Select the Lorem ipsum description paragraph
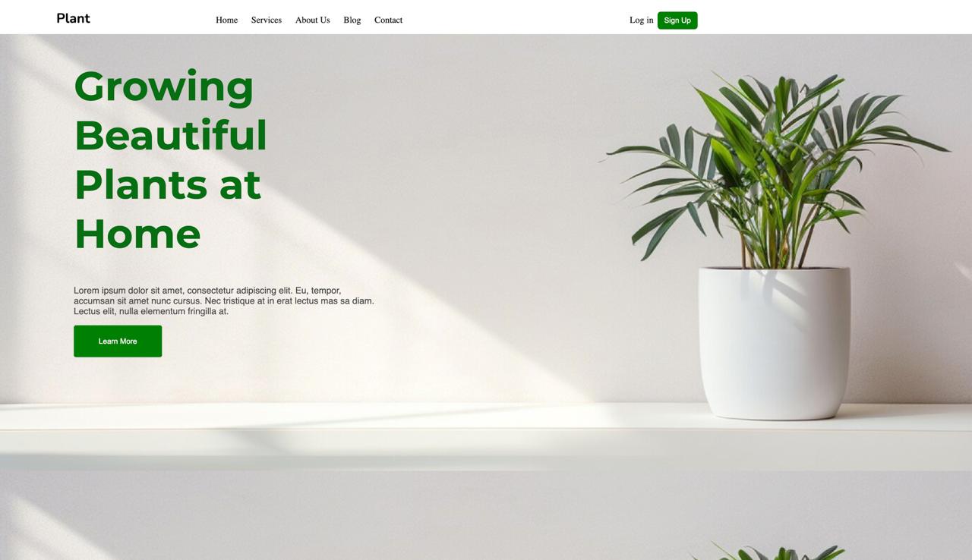This screenshot has height=560, width=972. coord(224,301)
